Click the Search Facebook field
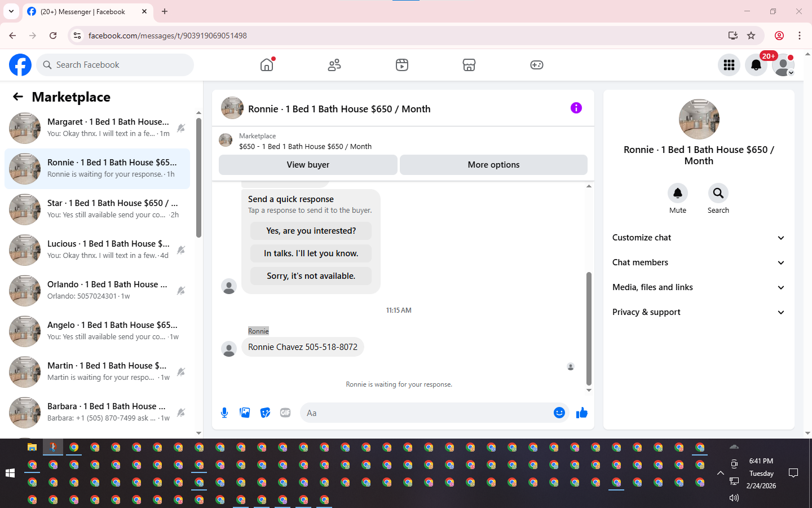 click(x=115, y=65)
